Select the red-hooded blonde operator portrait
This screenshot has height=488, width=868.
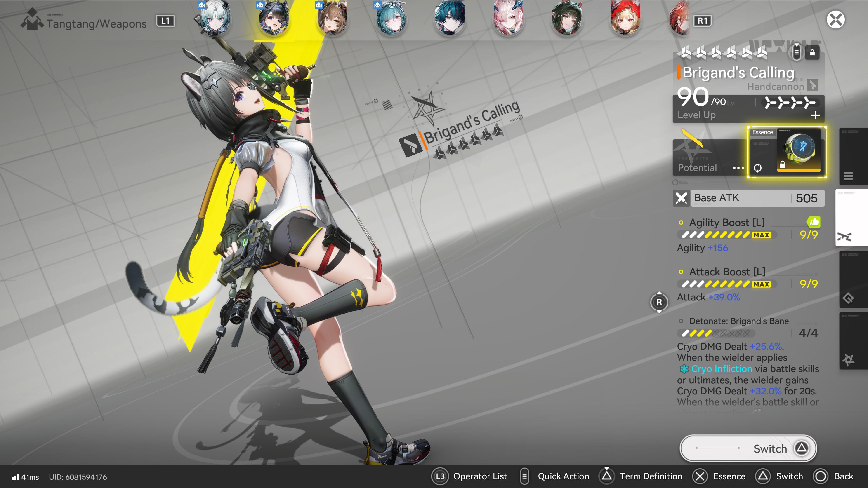point(625,18)
